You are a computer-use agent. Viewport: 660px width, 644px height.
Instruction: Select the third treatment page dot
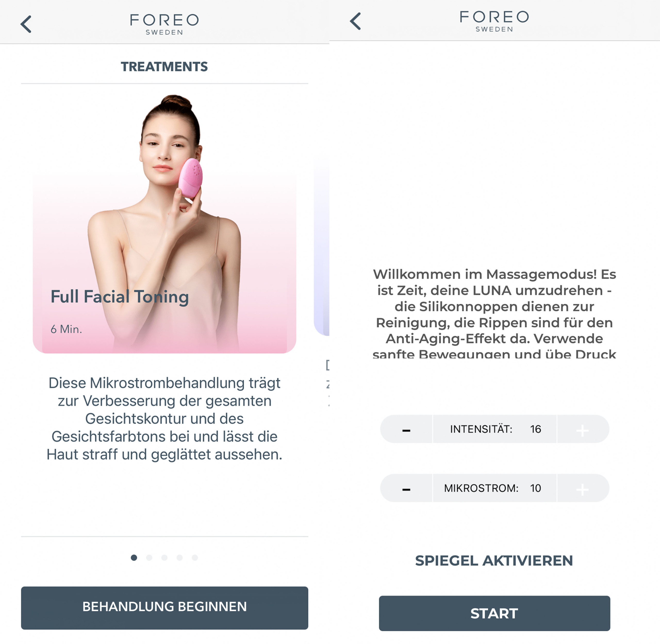pyautogui.click(x=164, y=557)
